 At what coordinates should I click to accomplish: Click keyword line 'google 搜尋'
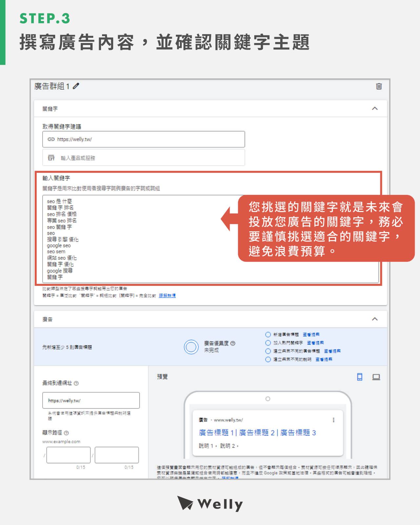(x=60, y=271)
